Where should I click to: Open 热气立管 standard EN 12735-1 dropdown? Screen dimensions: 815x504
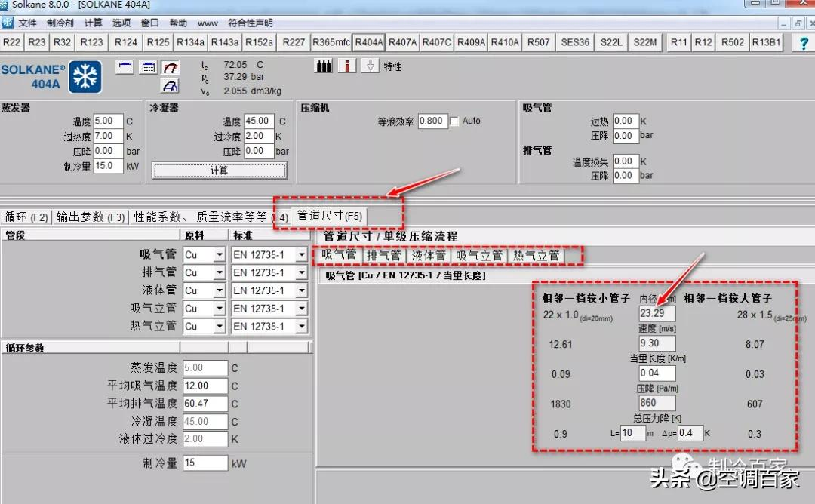point(301,326)
